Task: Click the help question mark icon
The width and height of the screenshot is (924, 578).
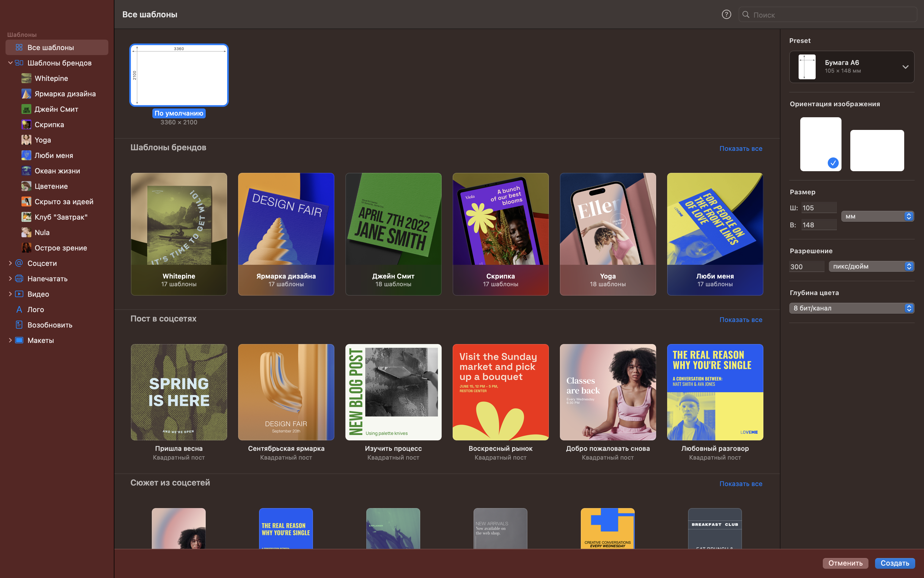Action: coord(726,15)
